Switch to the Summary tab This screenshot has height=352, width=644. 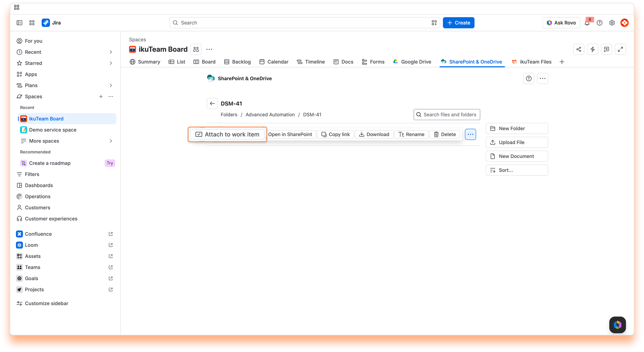click(145, 62)
